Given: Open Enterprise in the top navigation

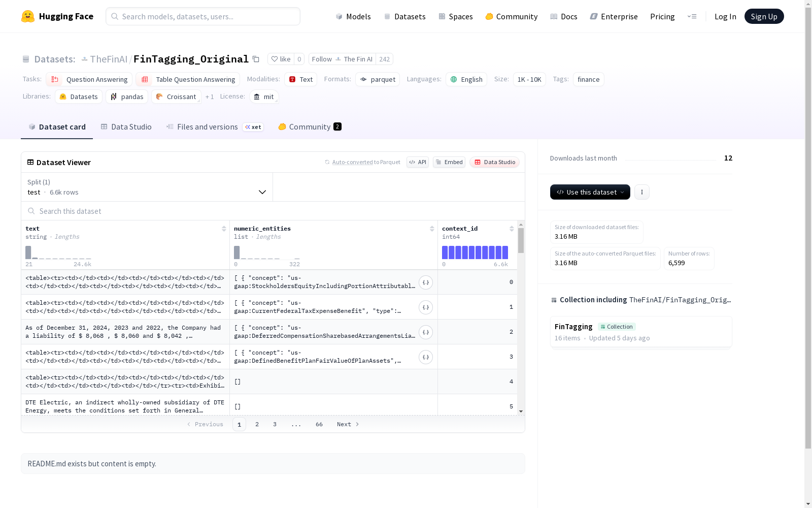Looking at the screenshot, I should [614, 16].
